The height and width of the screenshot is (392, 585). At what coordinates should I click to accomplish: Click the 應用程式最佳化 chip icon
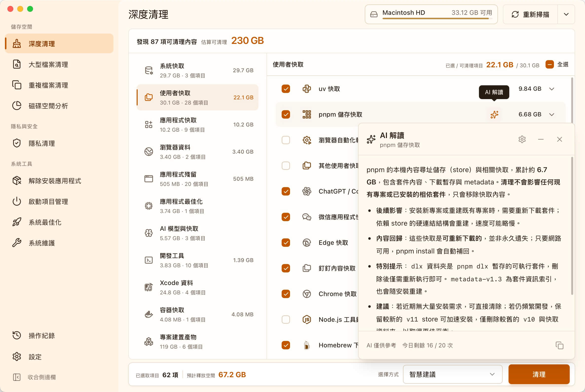pos(149,206)
